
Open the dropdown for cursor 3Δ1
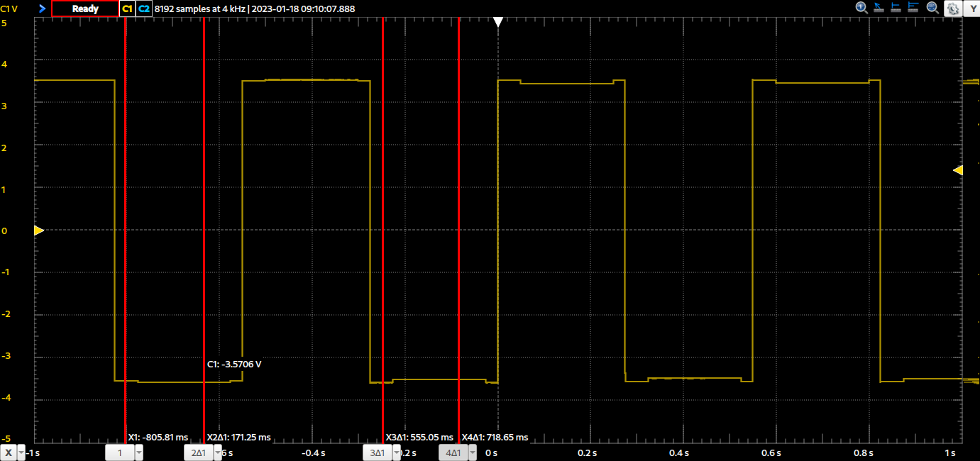[x=397, y=453]
